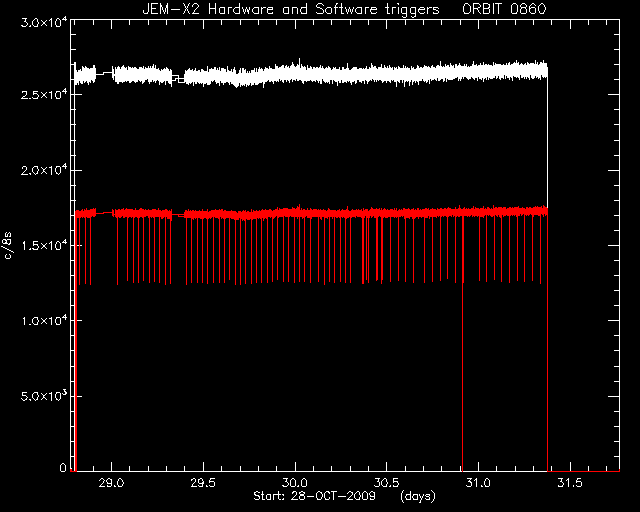Click the 2.5×10⁴ y-axis tick label
This screenshot has width=640, height=512.
click(x=44, y=93)
